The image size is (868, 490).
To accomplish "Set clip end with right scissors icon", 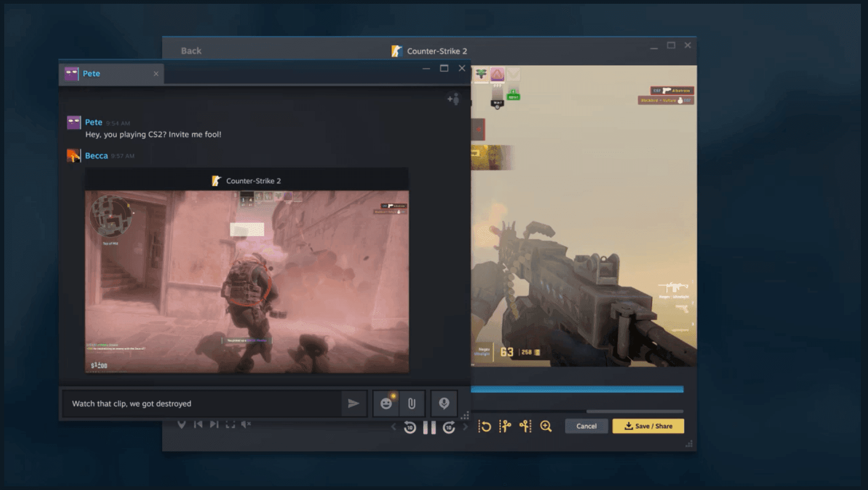I will [x=526, y=427].
